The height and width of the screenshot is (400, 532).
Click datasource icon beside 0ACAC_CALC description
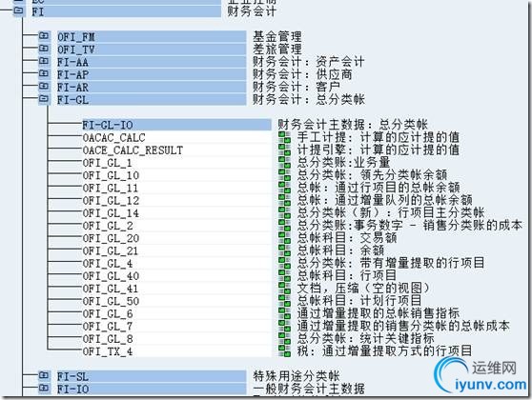pyautogui.click(x=284, y=137)
